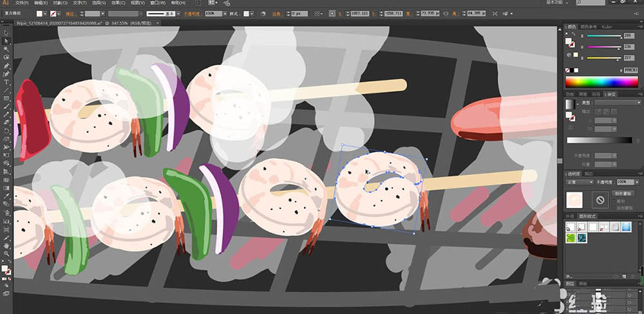644x314 pixels.
Task: Select the Magic Wand tool
Action: tap(6, 50)
